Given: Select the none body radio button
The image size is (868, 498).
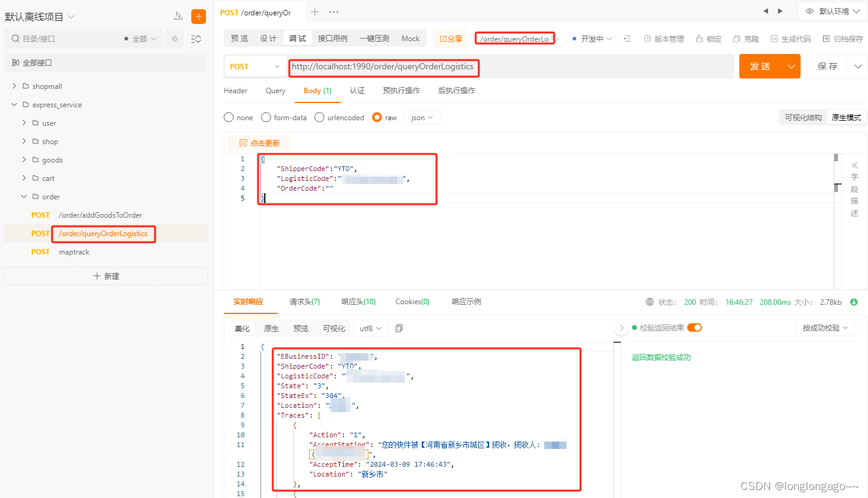Looking at the screenshot, I should 229,117.
